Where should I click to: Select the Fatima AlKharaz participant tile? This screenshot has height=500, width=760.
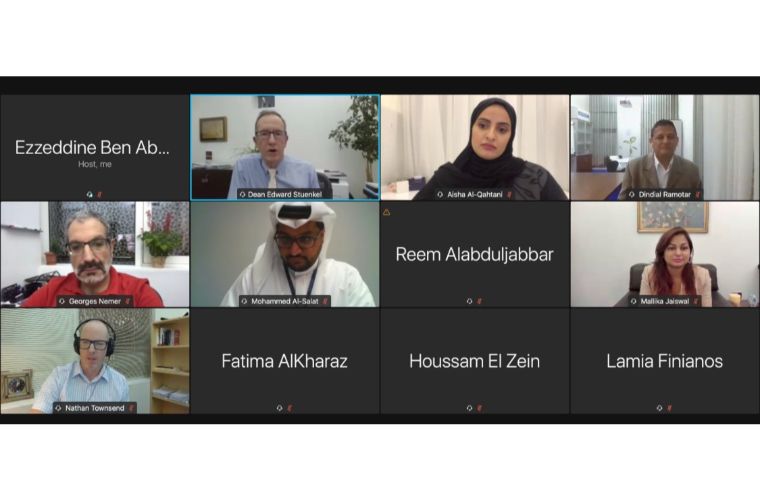click(x=285, y=361)
